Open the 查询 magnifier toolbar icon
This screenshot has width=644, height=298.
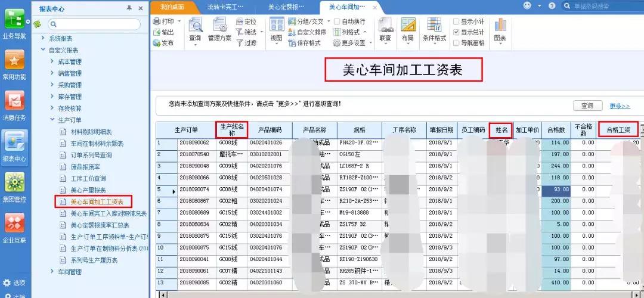point(195,24)
